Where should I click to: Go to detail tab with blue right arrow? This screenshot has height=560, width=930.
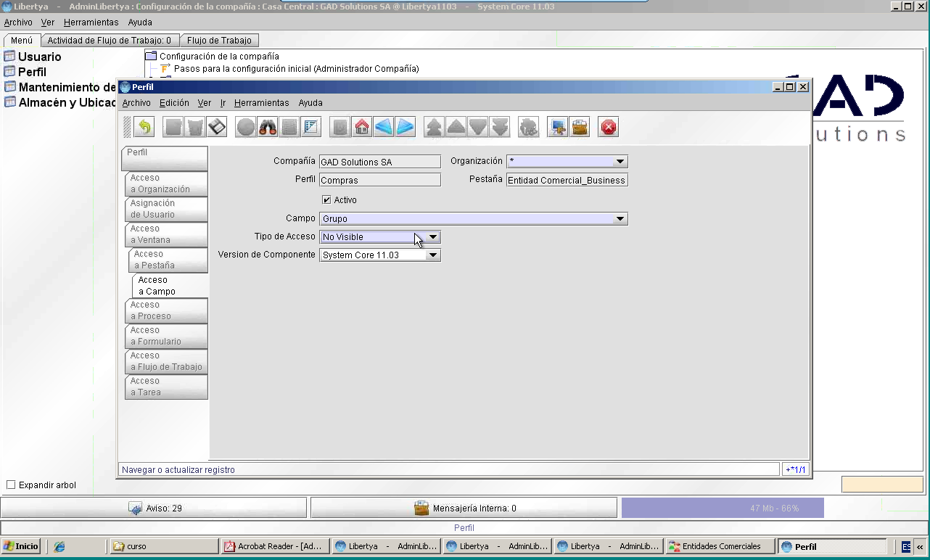pos(406,128)
